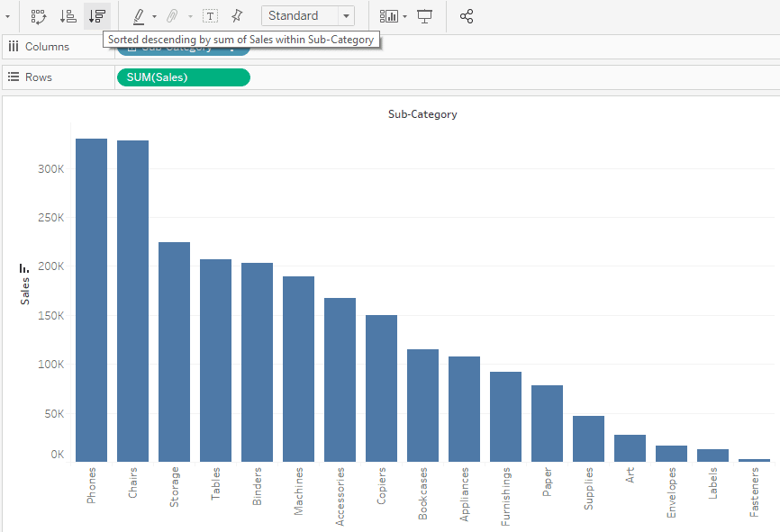Screen dimensions: 780x532
Task: Click the Sort ascending toolbar icon
Action: tap(68, 16)
